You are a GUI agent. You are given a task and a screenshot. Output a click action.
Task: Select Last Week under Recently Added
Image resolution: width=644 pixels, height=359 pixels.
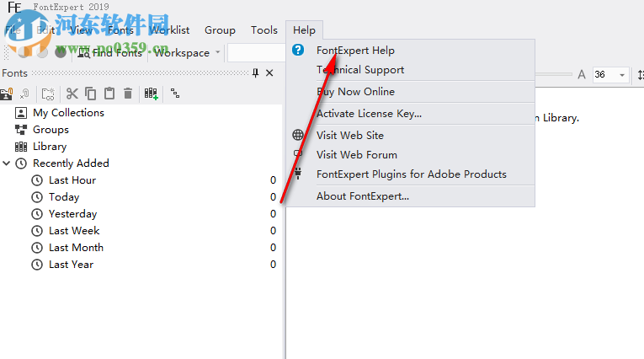74,231
